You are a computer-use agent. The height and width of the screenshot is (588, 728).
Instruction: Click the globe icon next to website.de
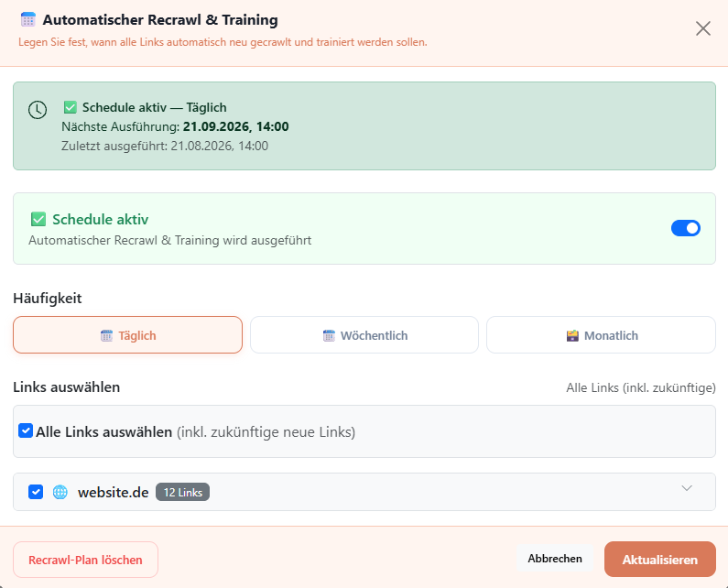(60, 492)
